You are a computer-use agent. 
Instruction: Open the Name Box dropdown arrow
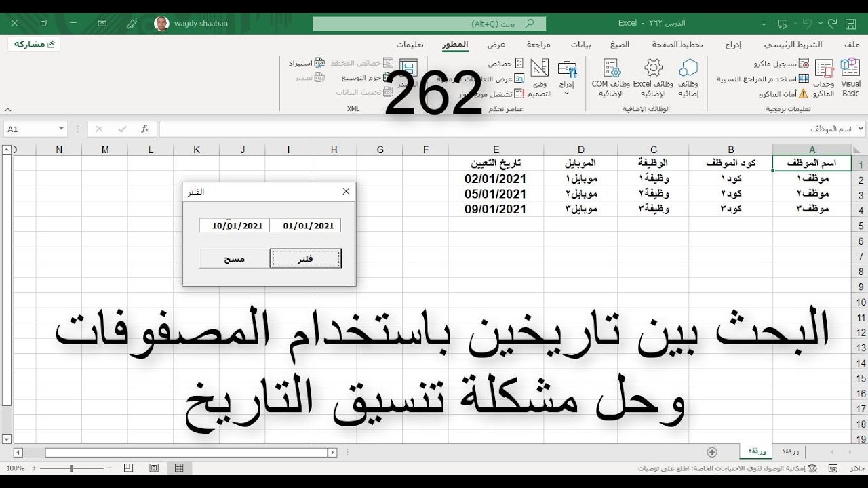(61, 129)
